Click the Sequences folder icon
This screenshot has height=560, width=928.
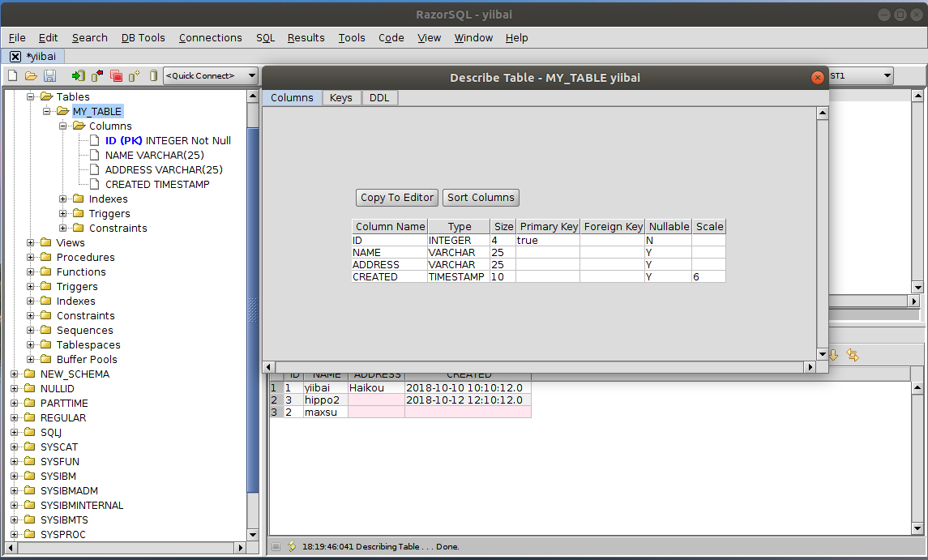45,330
